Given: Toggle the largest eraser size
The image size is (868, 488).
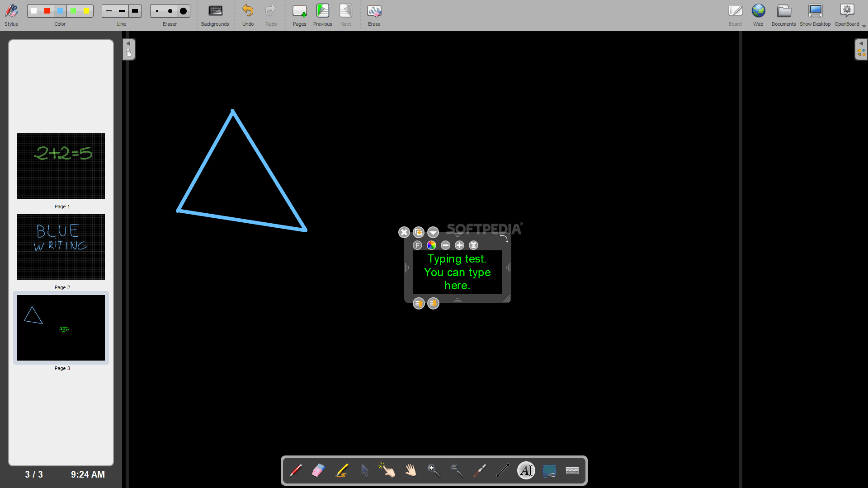Looking at the screenshot, I should pos(183,11).
